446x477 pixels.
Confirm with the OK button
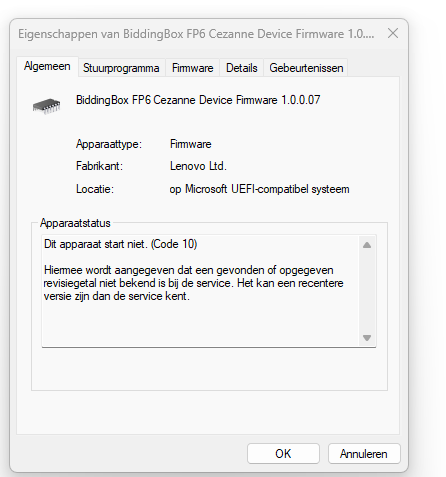point(283,454)
